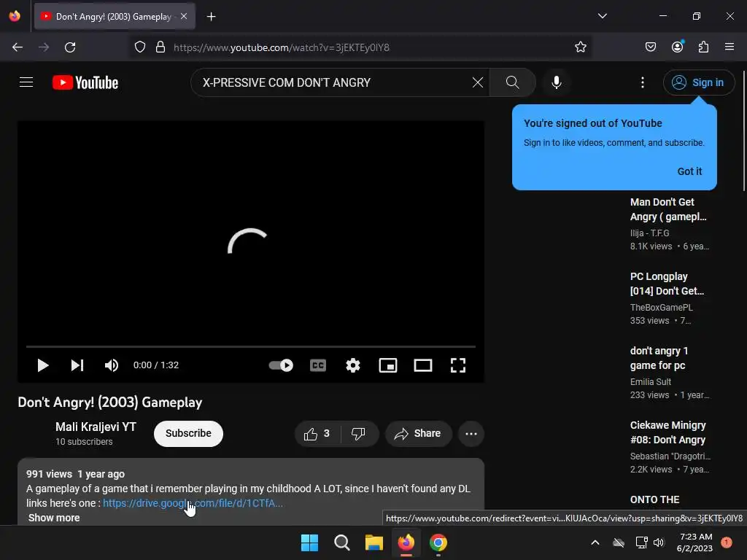Mute the video volume
This screenshot has height=560, width=747.
tap(111, 365)
